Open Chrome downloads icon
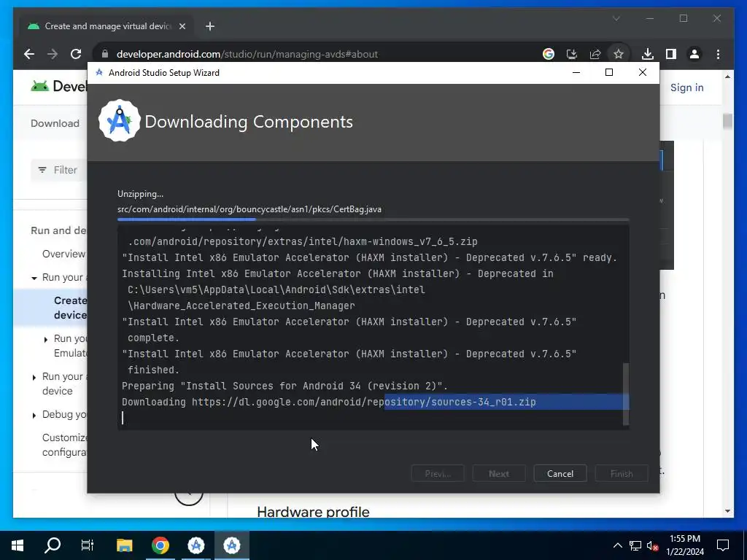The image size is (747, 560). [648, 54]
